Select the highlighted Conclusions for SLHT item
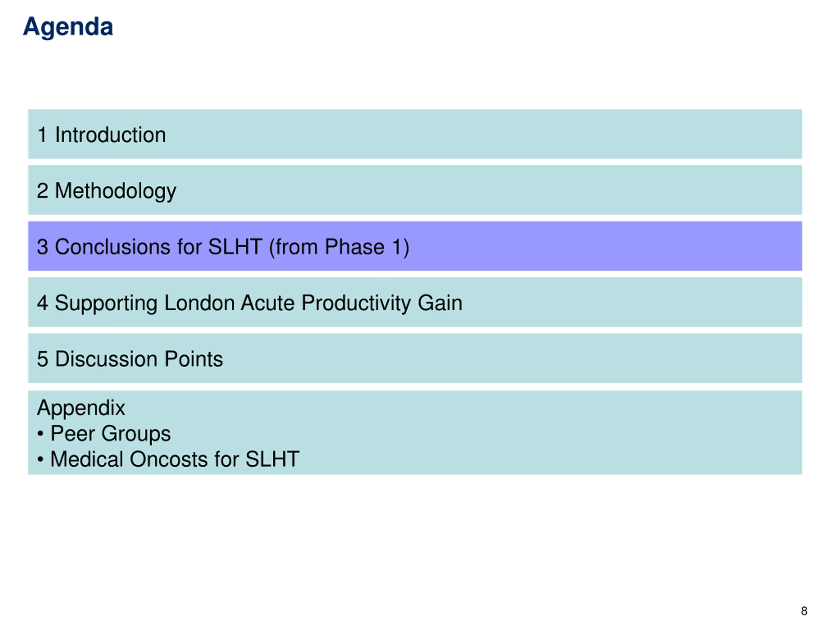 (x=415, y=246)
